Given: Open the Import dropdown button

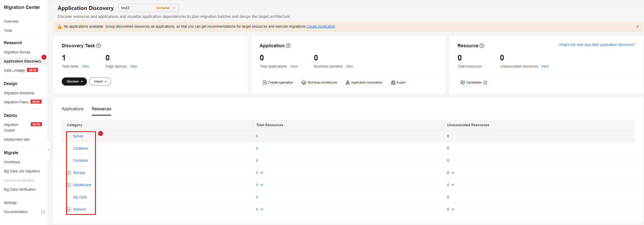Looking at the screenshot, I should [x=100, y=82].
